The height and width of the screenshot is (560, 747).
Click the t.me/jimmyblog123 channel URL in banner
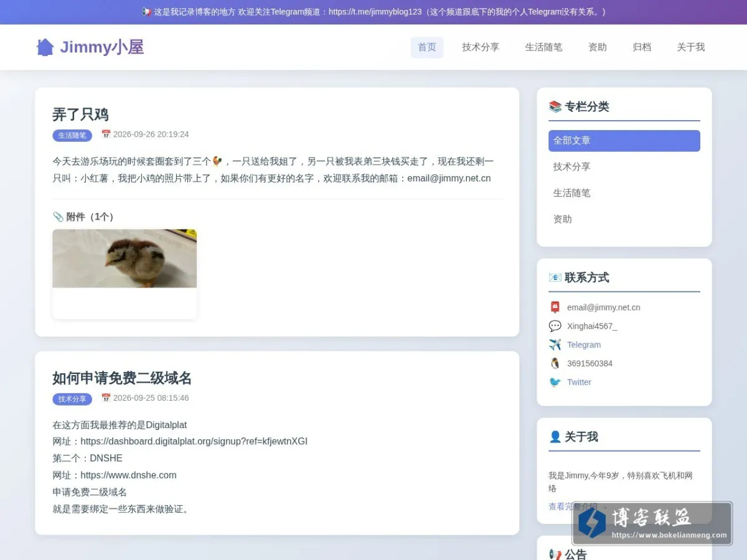pyautogui.click(x=375, y=12)
